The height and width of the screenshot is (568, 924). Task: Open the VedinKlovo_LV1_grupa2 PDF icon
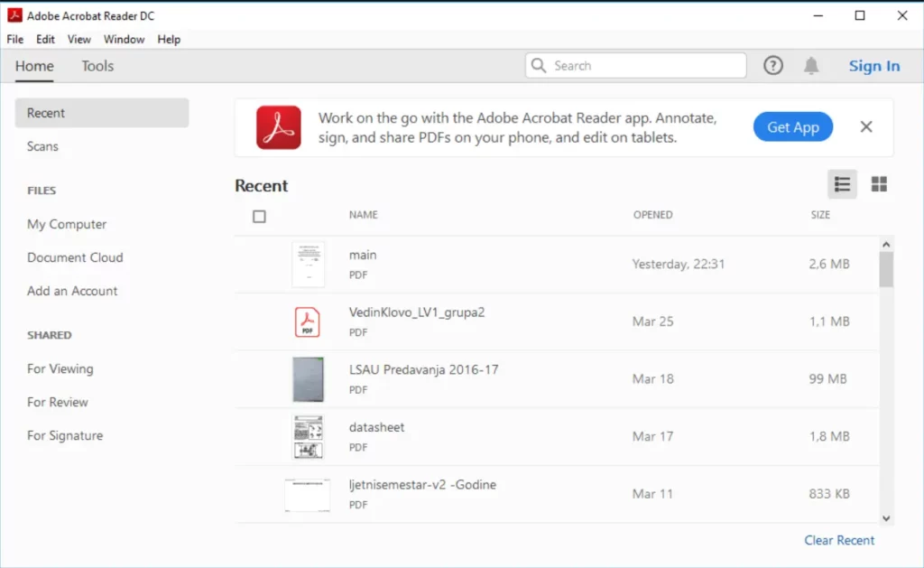[308, 321]
